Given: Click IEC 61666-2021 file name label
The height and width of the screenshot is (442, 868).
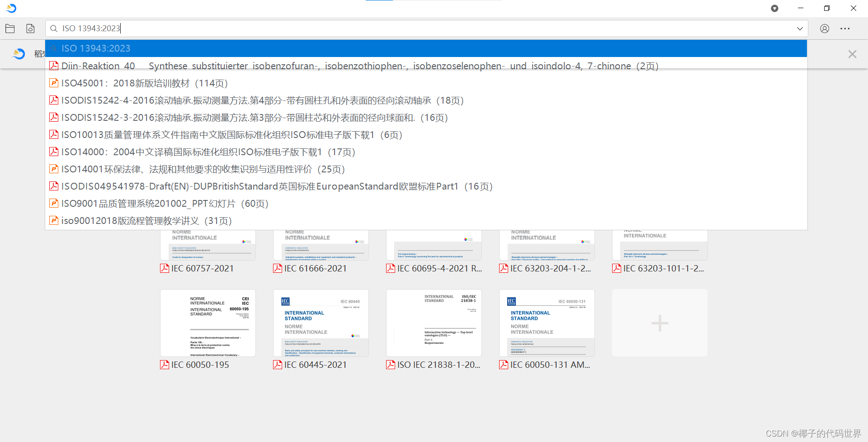Looking at the screenshot, I should click(x=316, y=268).
